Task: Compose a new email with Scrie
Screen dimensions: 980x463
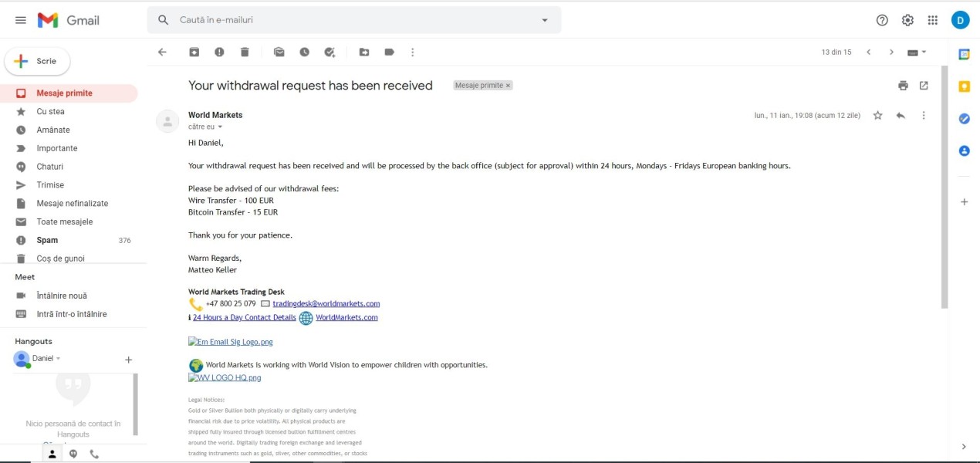Action: 37,61
